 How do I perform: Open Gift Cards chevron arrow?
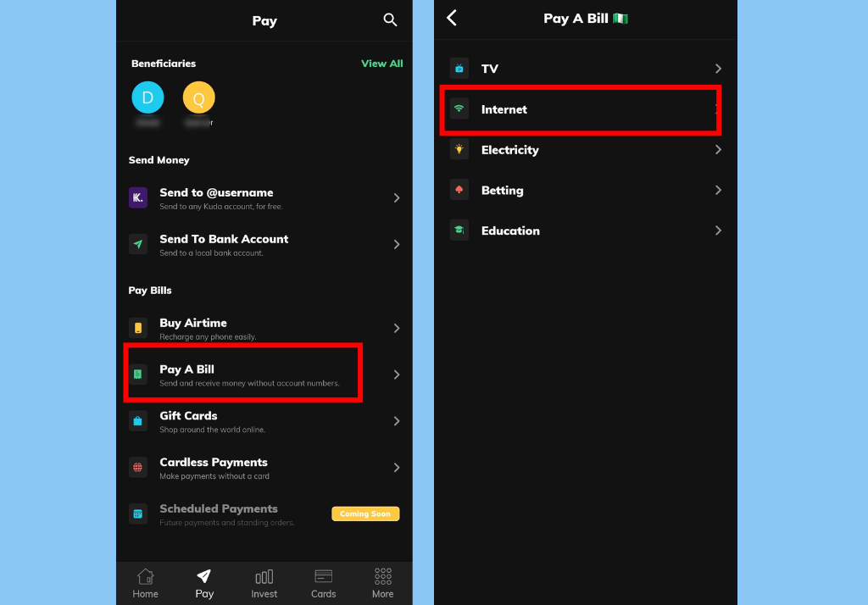pos(397,421)
